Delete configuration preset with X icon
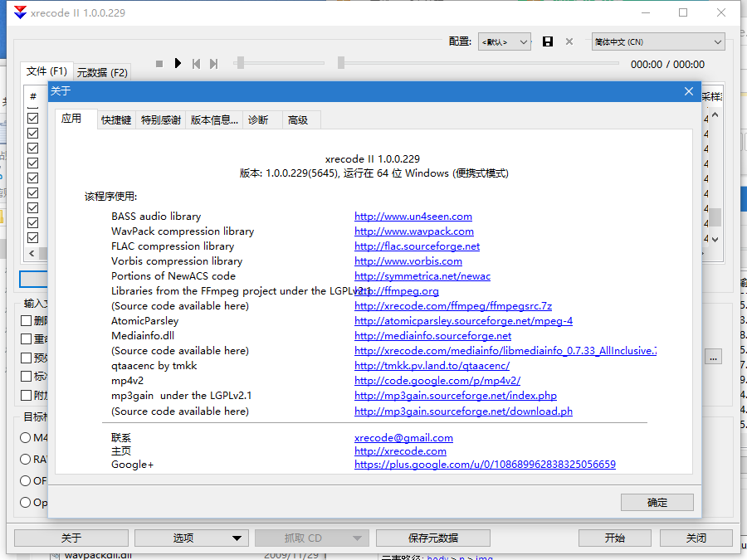747x560 pixels. pyautogui.click(x=569, y=41)
